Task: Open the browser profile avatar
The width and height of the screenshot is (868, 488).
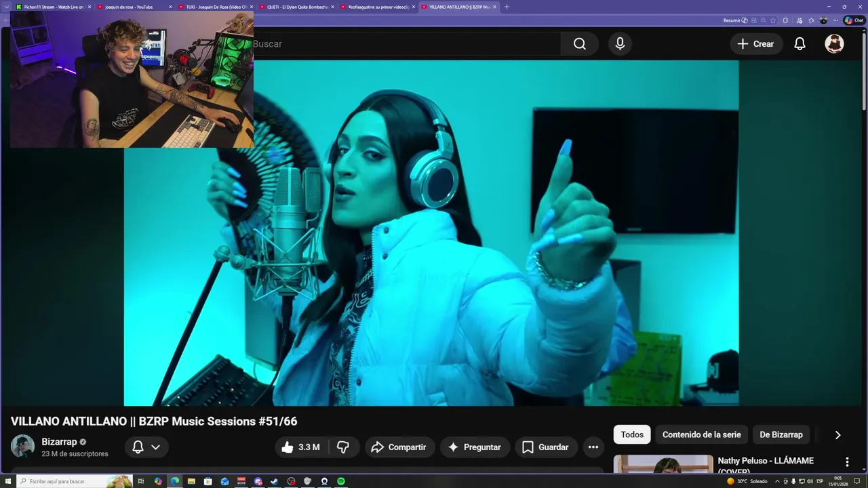Action: coord(823,20)
